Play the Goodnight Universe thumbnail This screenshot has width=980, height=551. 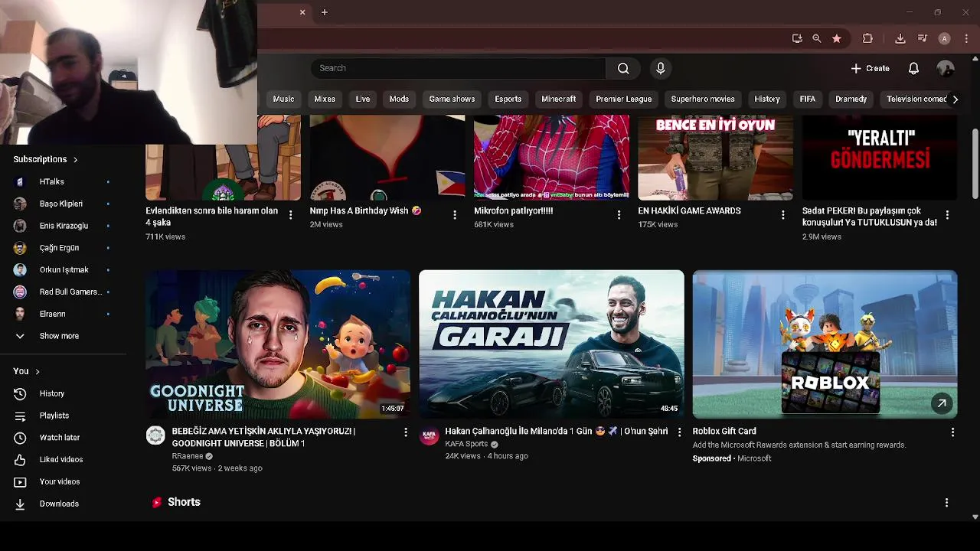coord(278,344)
